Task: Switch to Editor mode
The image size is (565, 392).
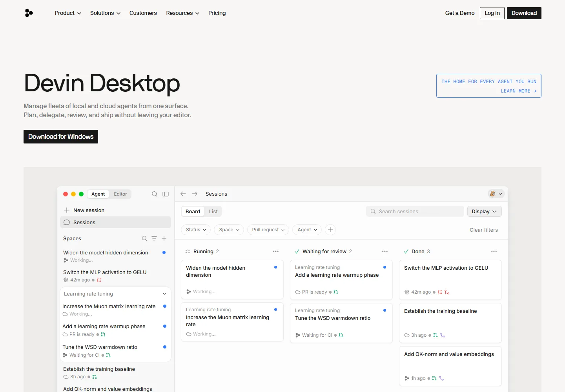Action: click(120, 194)
